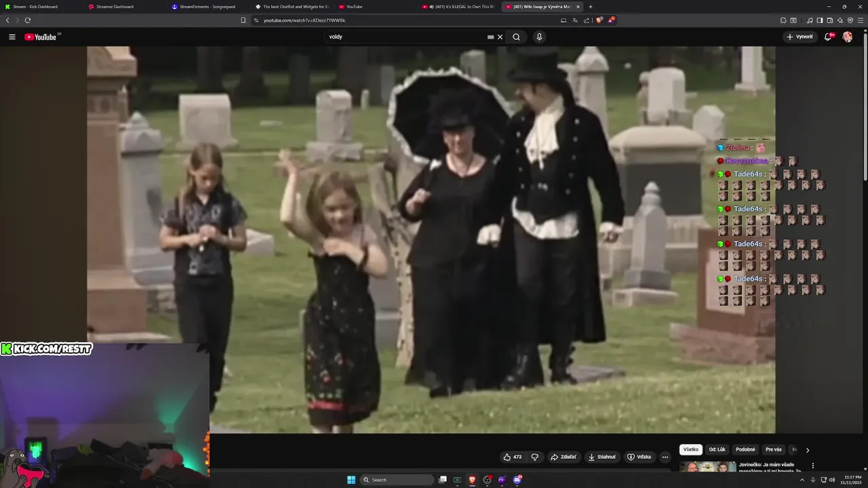Show more filter chips with right arrow
This screenshot has height=488, width=868.
pos(807,449)
